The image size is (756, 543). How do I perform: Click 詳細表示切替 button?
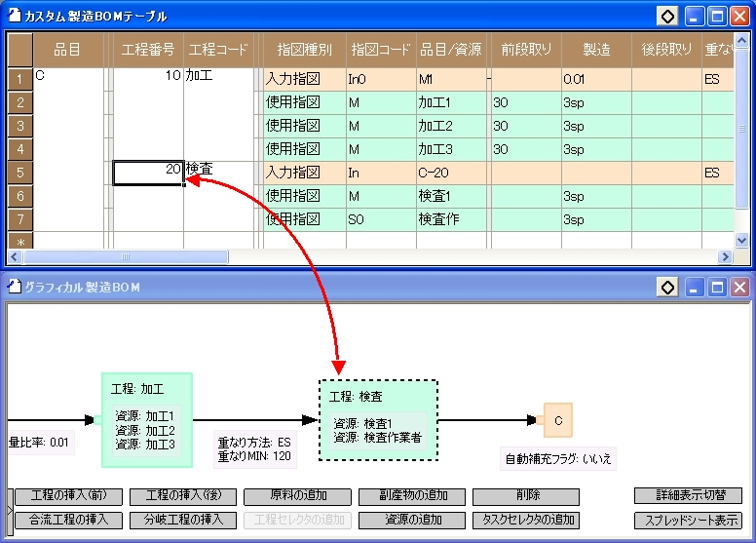point(688,495)
